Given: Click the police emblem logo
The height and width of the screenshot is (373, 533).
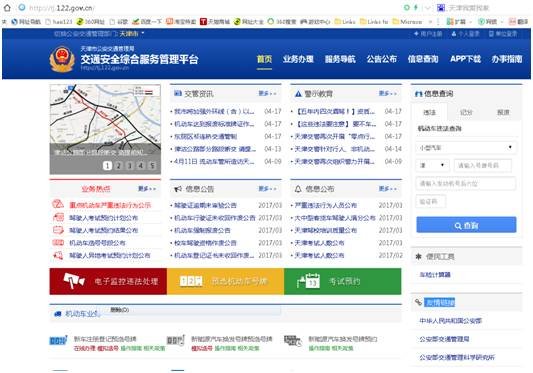Looking at the screenshot, I should (62, 59).
